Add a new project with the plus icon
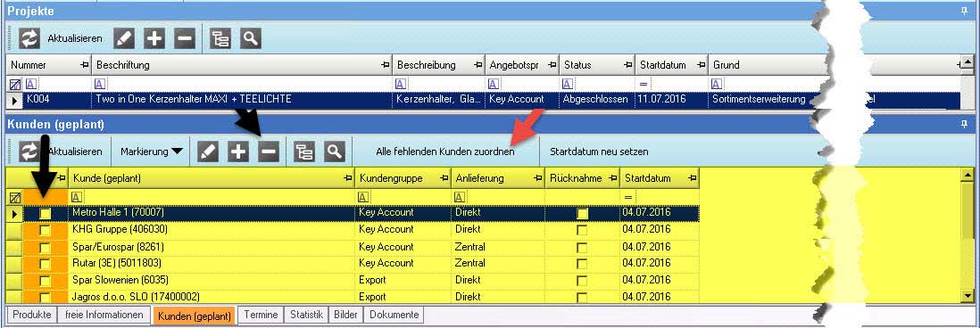 [x=154, y=38]
